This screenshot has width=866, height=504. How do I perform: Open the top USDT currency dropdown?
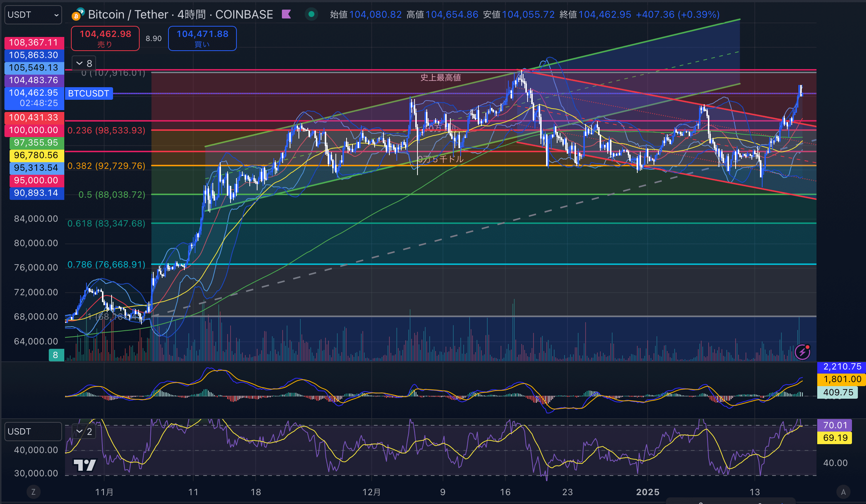tap(33, 15)
